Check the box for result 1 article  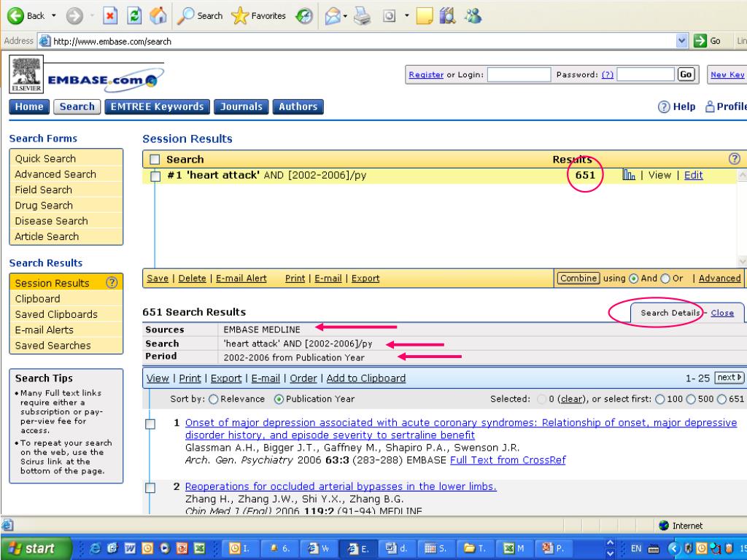150,424
